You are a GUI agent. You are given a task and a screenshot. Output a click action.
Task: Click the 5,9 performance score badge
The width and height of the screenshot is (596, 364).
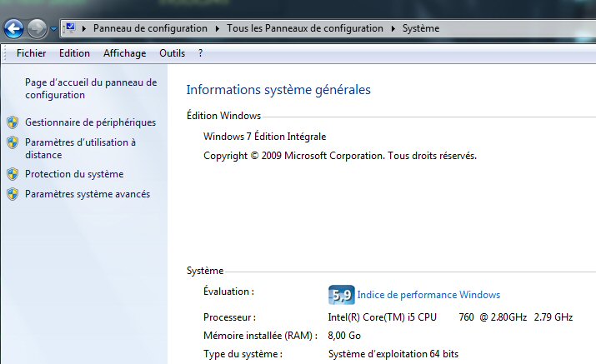pyautogui.click(x=342, y=295)
